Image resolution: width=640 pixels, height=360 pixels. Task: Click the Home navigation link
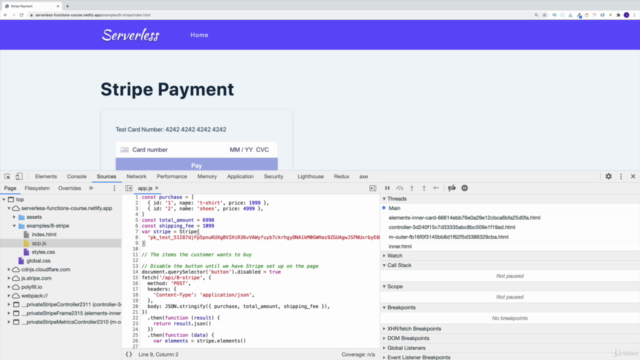point(199,35)
